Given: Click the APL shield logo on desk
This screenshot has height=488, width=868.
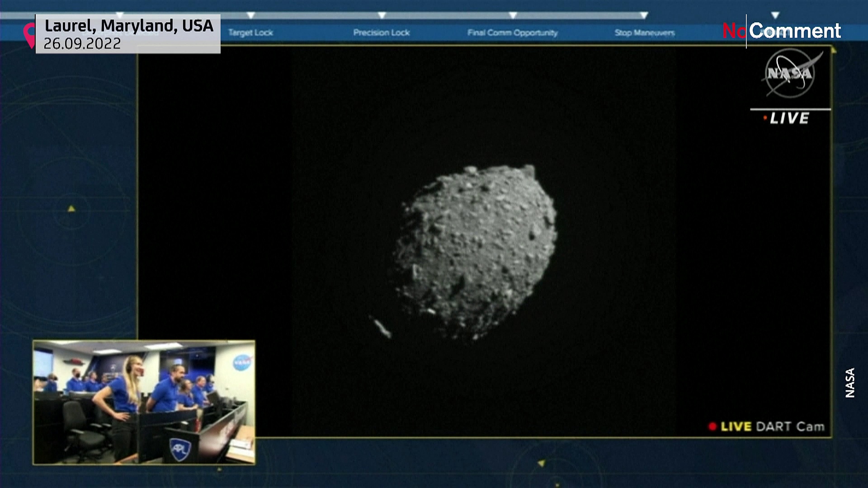Looking at the screenshot, I should 180,448.
